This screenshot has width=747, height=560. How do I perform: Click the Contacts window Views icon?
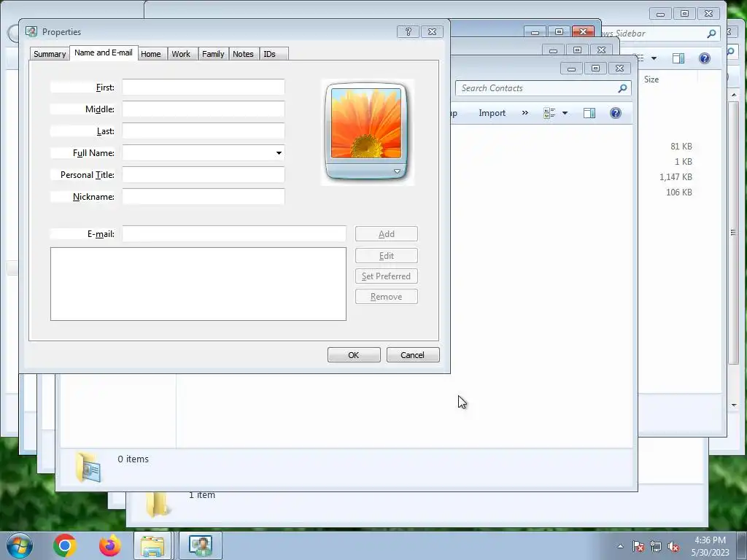(x=549, y=113)
